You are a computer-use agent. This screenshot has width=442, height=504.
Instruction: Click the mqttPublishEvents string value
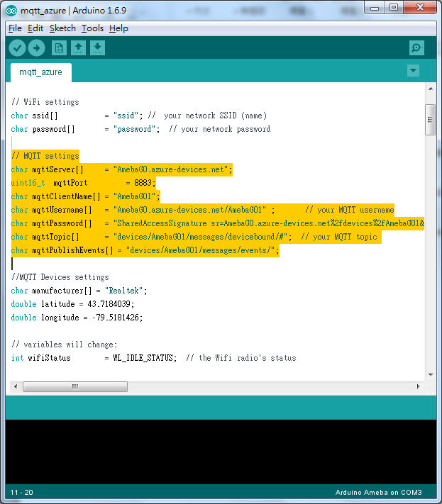pos(200,250)
